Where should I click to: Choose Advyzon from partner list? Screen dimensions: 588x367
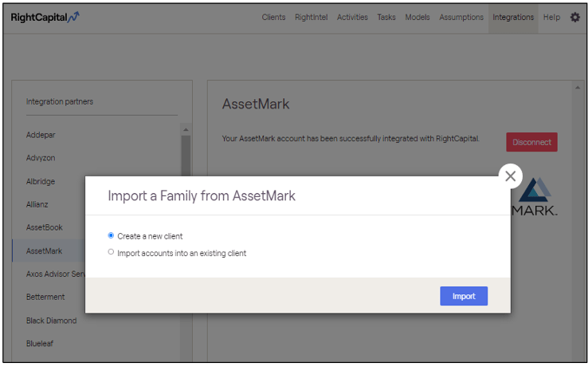point(41,158)
